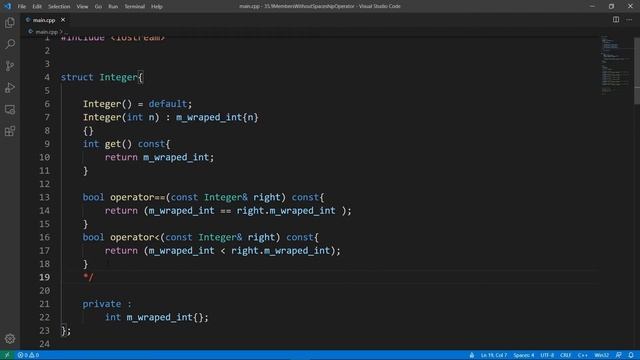Open the Run and Debug view

[x=10, y=87]
